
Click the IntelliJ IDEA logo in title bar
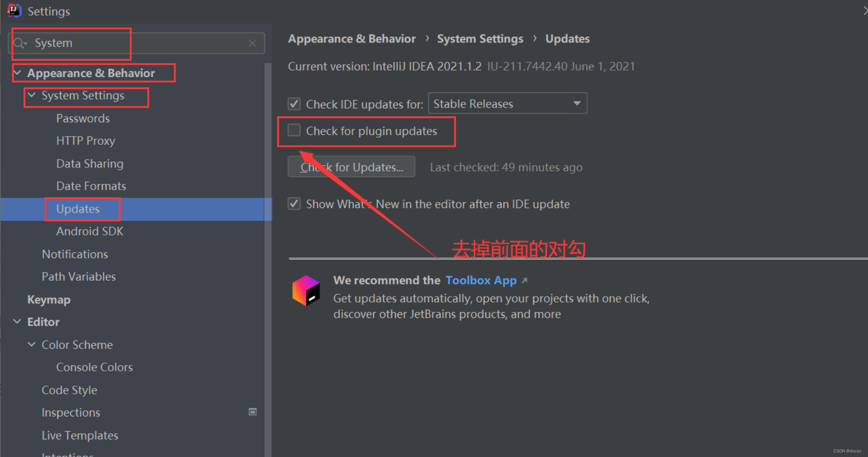[14, 11]
